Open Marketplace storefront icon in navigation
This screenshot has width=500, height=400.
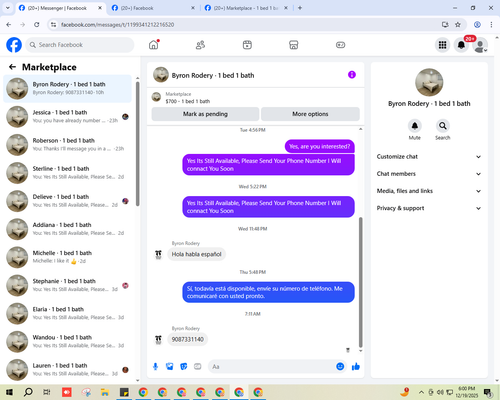point(294,45)
